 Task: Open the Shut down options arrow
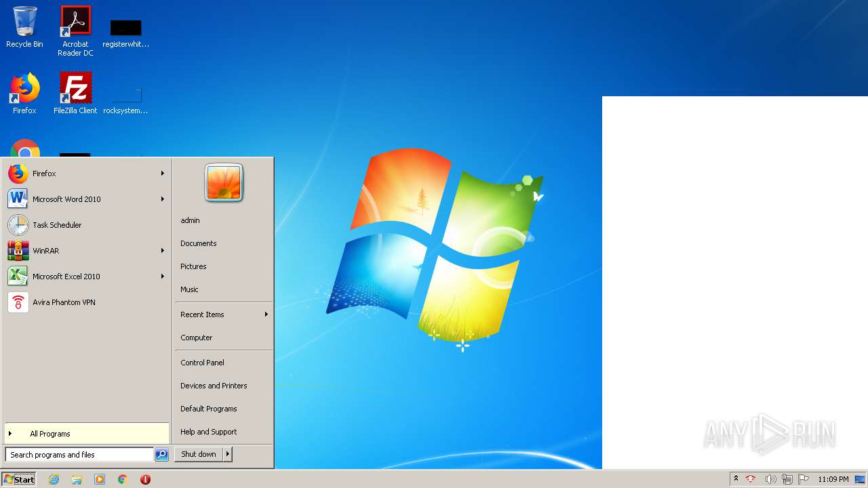point(228,454)
